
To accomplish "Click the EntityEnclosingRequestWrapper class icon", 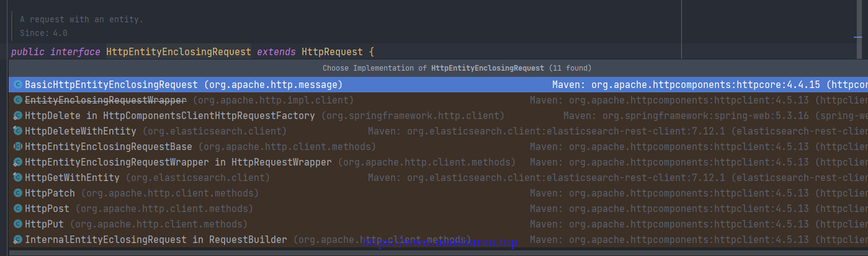I will [x=18, y=100].
